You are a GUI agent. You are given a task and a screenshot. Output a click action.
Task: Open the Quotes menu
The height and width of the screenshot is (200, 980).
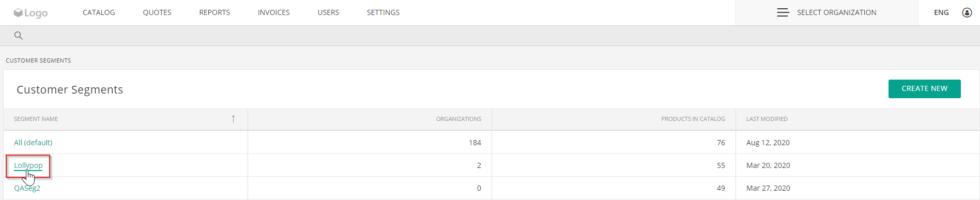click(x=157, y=12)
